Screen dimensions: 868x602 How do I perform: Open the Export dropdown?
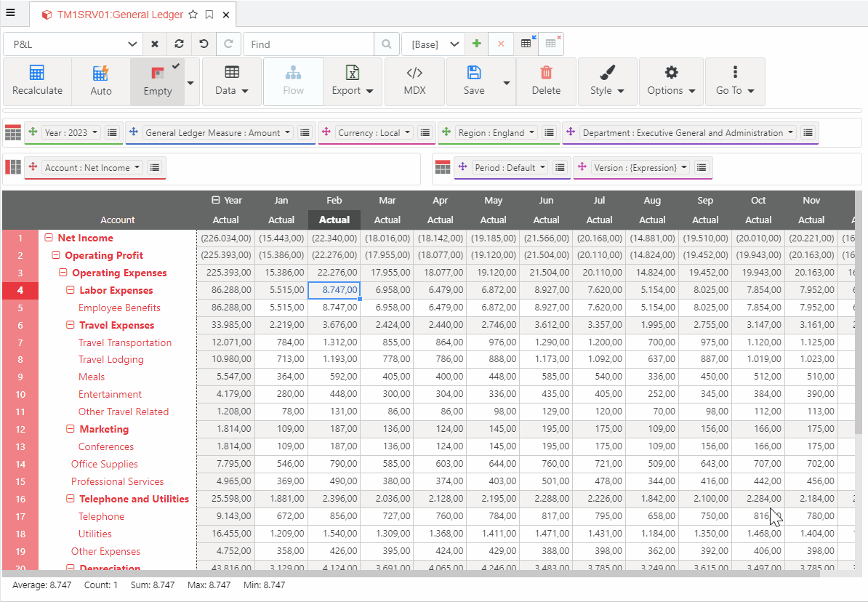pyautogui.click(x=353, y=81)
